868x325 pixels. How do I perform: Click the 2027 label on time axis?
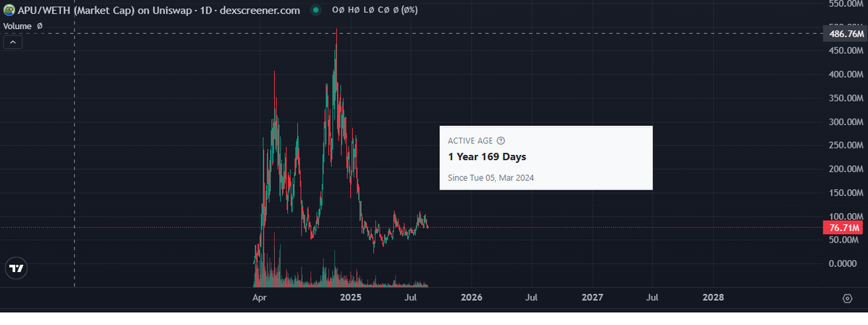coord(592,297)
